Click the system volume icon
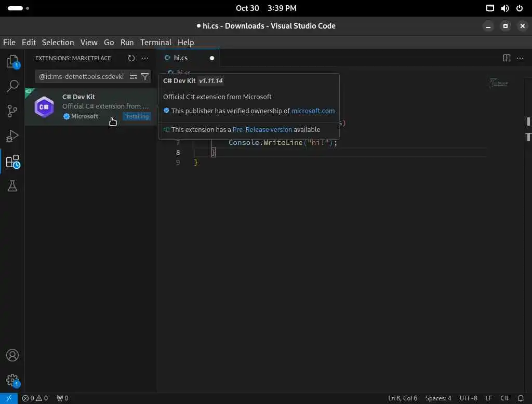 (x=505, y=8)
